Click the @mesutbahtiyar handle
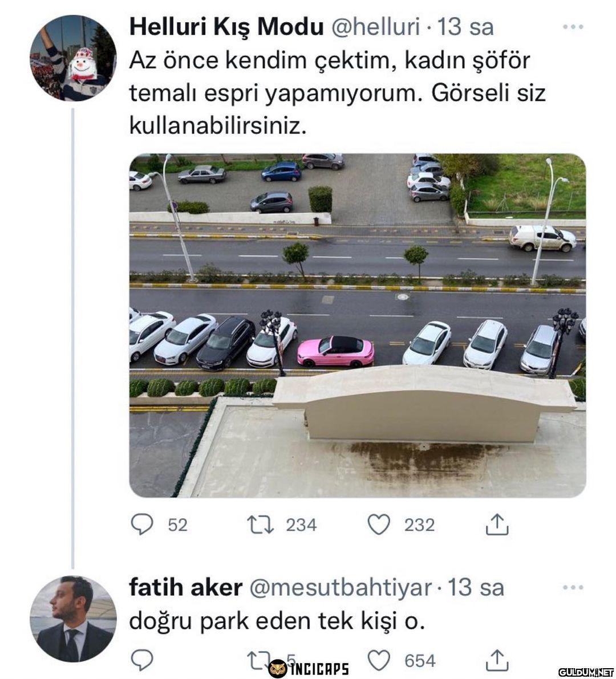Image resolution: width=616 pixels, height=679 pixels. tap(341, 588)
